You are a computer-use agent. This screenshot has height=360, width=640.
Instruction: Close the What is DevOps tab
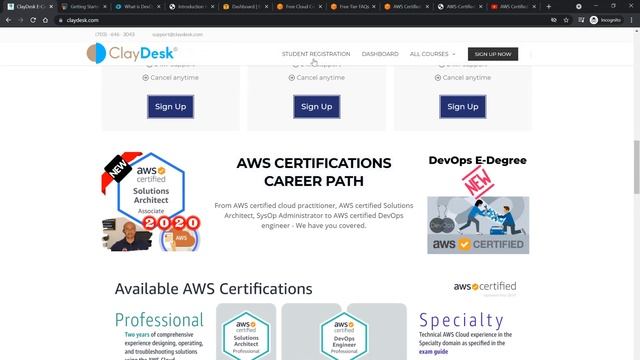point(159,7)
